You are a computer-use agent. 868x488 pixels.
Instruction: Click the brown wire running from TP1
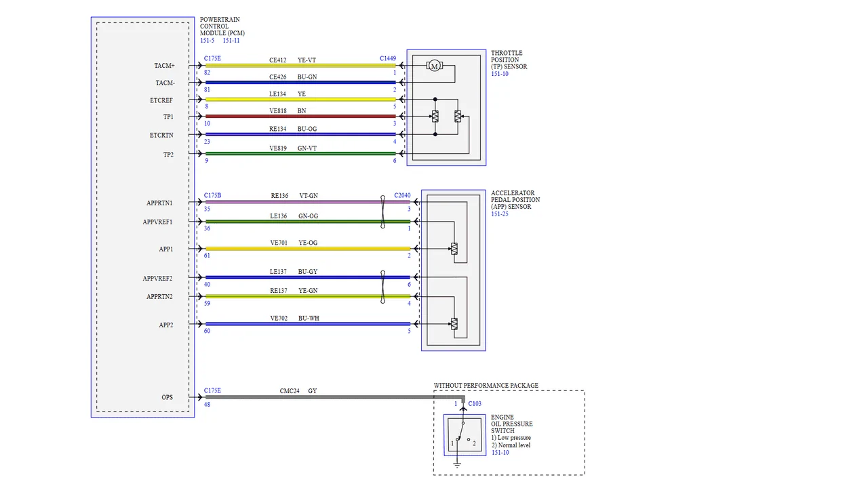pos(300,117)
